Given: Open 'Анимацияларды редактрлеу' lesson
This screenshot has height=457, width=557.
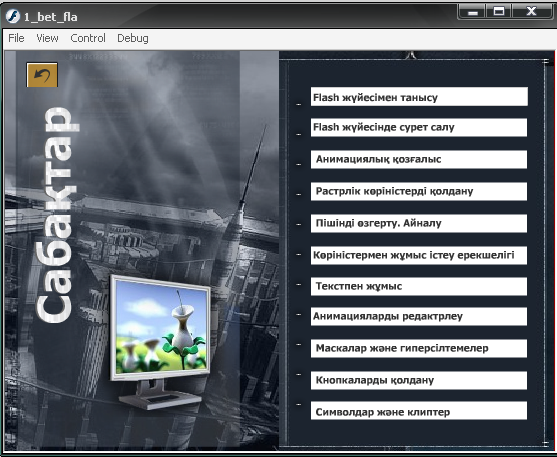Looking at the screenshot, I should 419,316.
